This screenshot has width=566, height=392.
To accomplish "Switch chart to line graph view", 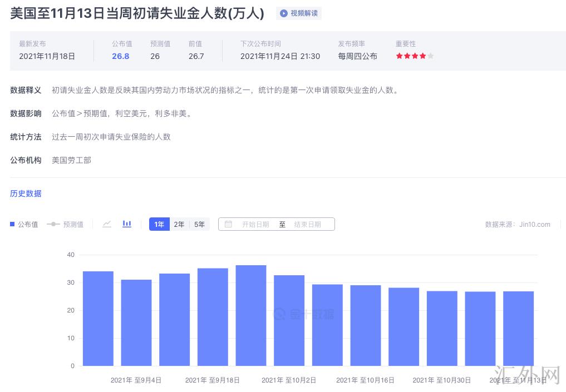I will point(107,224).
